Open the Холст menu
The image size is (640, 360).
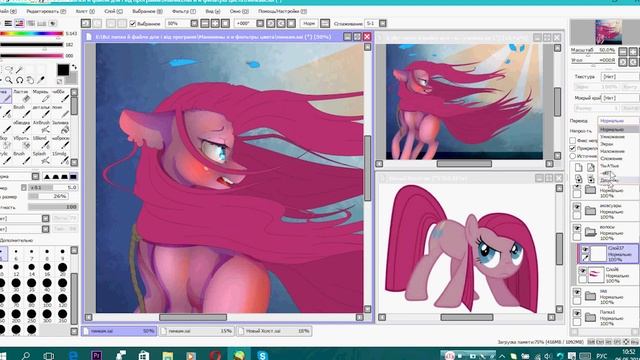pyautogui.click(x=85, y=11)
